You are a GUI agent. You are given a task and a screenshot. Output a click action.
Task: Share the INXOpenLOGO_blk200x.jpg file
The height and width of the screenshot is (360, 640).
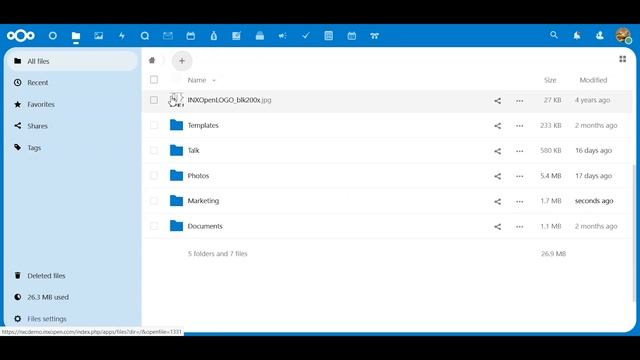[x=498, y=100]
